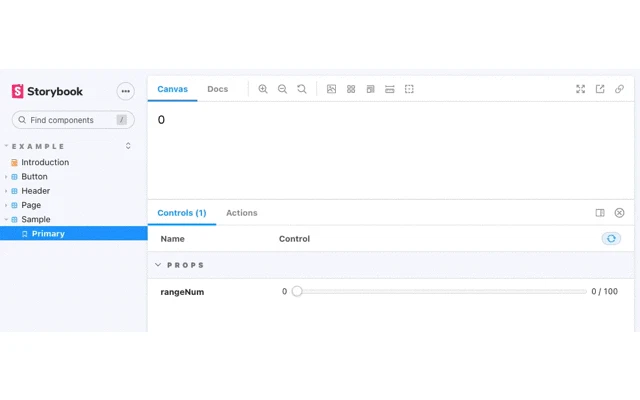Open the Actions tab
The width and height of the screenshot is (640, 400).
[242, 213]
